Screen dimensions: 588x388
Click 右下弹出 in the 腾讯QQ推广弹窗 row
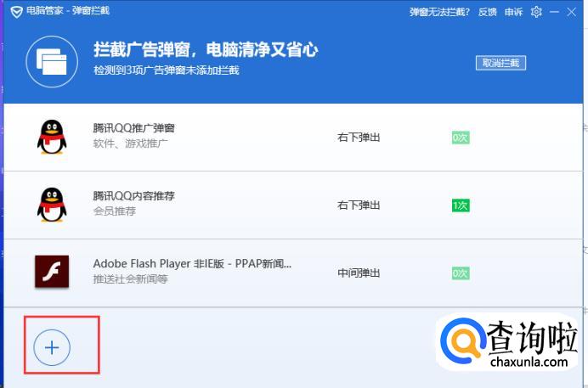(x=359, y=138)
